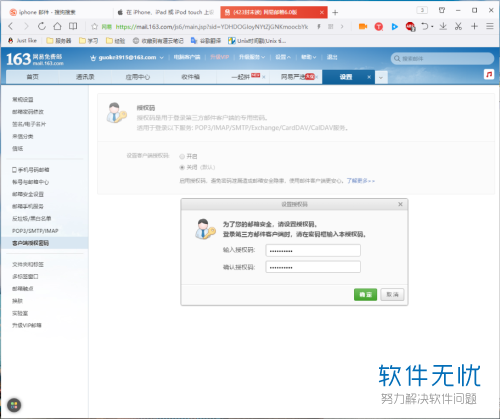Click the 163 网易免费邮 logo
The width and height of the screenshot is (500, 419).
[x=35, y=59]
